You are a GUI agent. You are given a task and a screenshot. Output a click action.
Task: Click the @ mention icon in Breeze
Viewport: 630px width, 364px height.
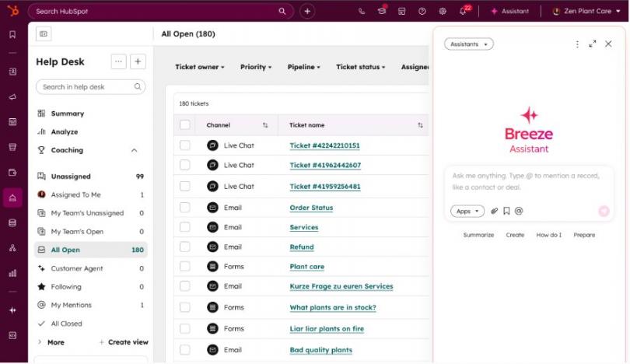click(519, 211)
